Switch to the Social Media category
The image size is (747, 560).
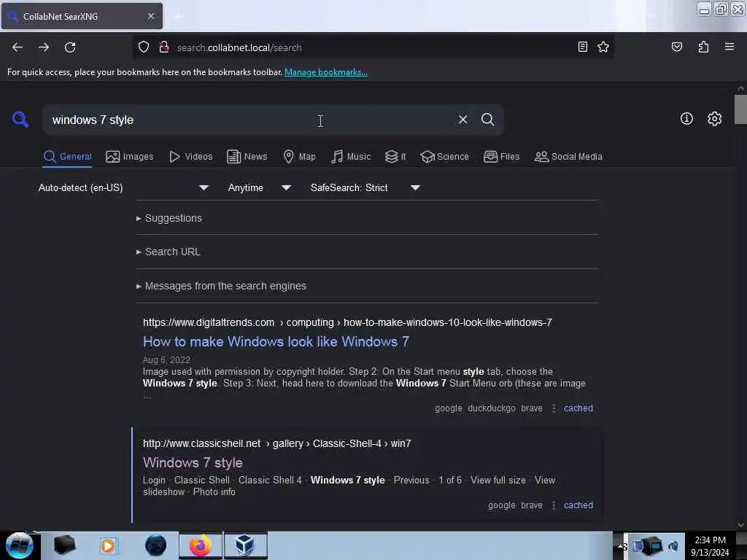pos(568,156)
